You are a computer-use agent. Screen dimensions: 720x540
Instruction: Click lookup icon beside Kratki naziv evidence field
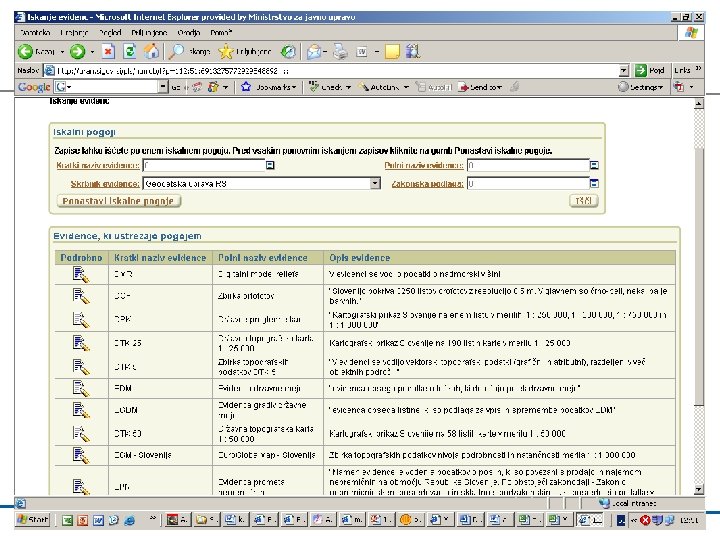270,165
